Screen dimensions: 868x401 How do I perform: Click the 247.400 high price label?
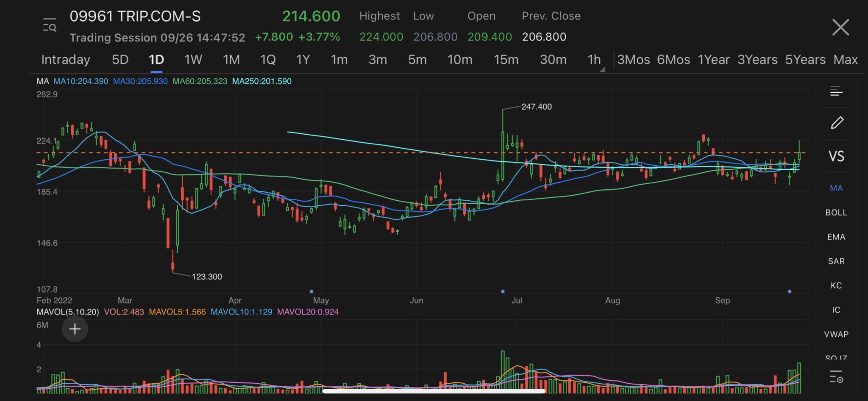pos(537,107)
